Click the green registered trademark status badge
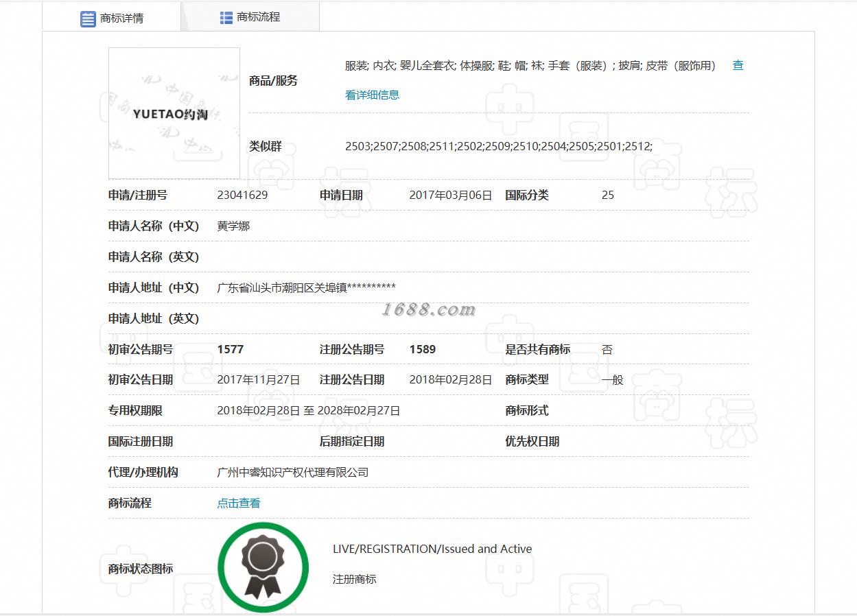The height and width of the screenshot is (616, 857). (263, 567)
